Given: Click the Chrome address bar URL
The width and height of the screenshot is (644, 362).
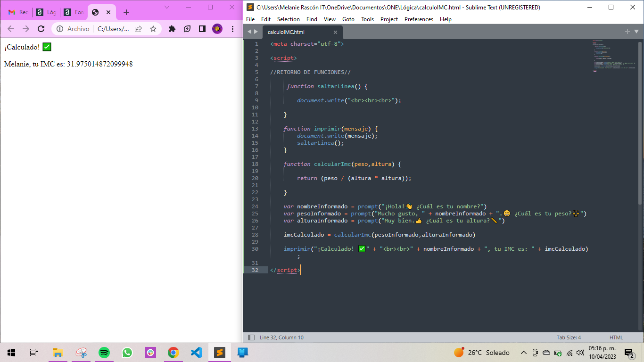Looking at the screenshot, I should [x=113, y=29].
